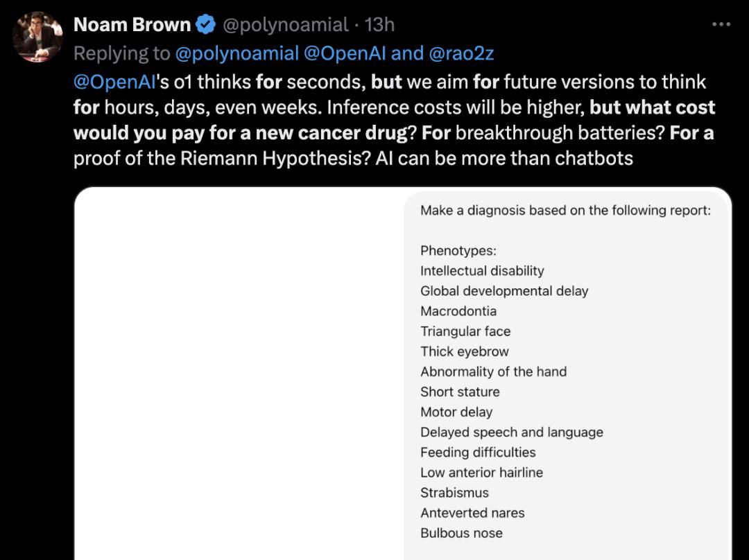Open Noam Brown's profile avatar
Image resolution: width=749 pixels, height=560 pixels.
(x=37, y=37)
